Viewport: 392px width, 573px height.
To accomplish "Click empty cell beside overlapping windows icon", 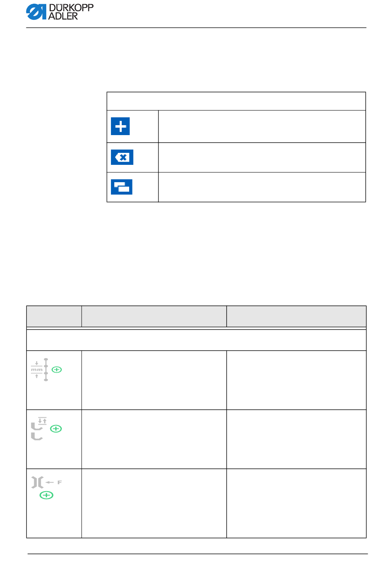I will click(262, 187).
